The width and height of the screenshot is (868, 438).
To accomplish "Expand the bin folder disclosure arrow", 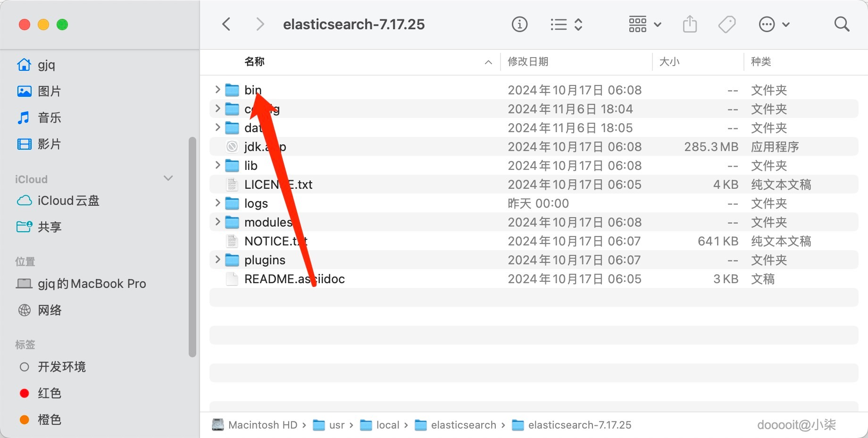I will pos(217,90).
